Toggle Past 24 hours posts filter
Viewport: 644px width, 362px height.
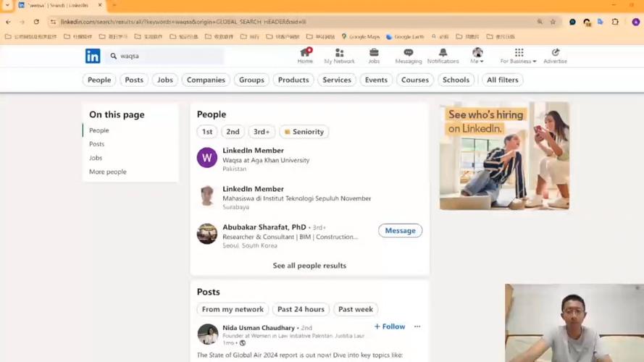[301, 309]
